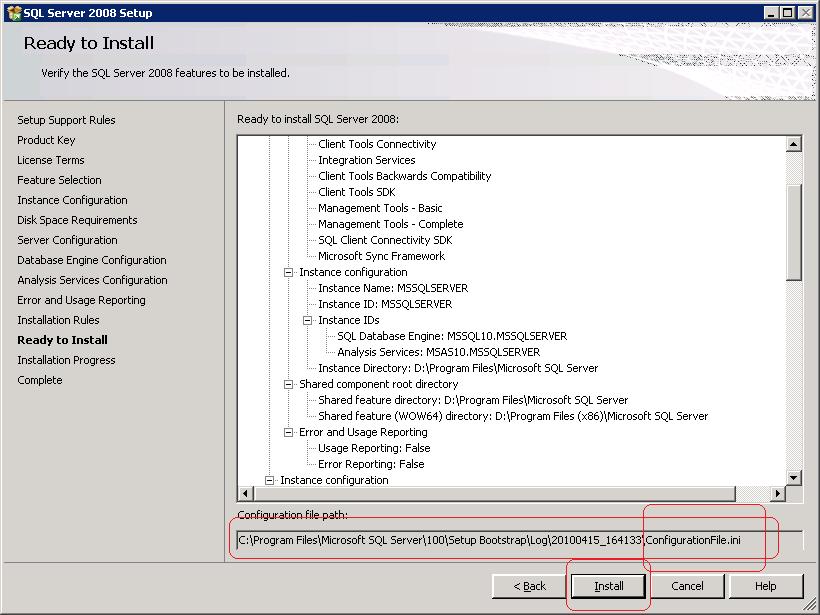Image resolution: width=820 pixels, height=615 pixels.
Task: Click the SQL Server Setup title bar icon
Action: click(x=14, y=13)
